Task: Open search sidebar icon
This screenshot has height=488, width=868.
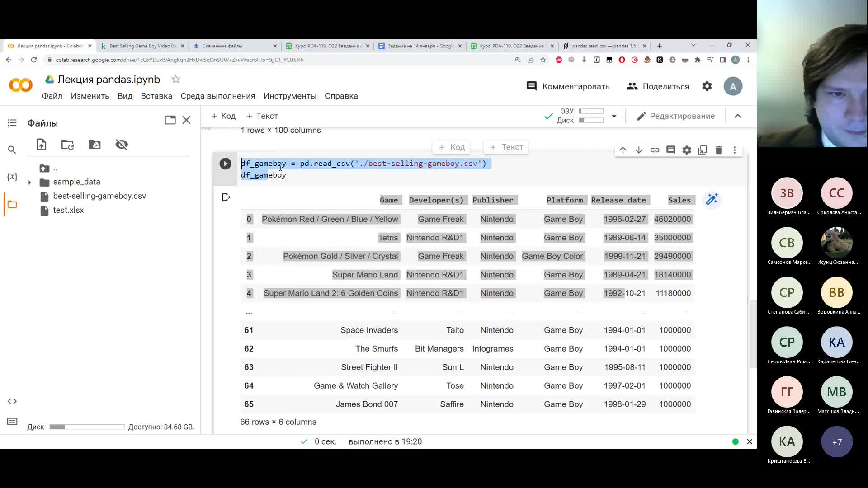Action: tap(12, 150)
